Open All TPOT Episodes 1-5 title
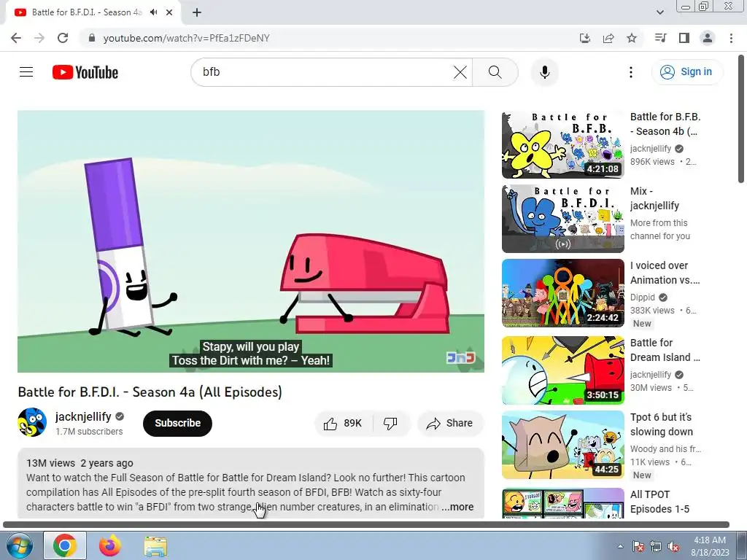747x560 pixels. click(659, 502)
